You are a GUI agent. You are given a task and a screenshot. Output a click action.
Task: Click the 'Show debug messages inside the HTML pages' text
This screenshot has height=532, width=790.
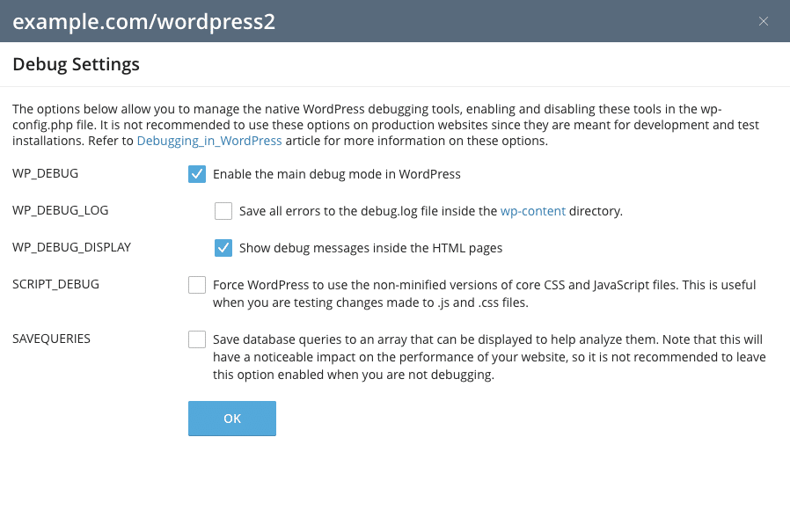[x=370, y=248]
